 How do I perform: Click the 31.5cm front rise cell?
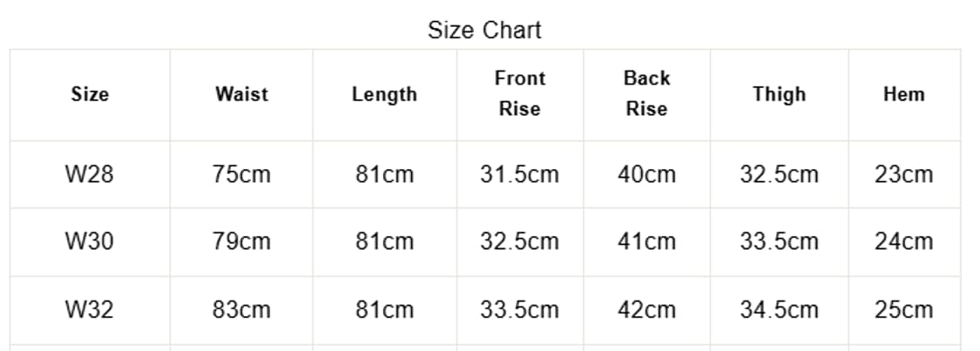[519, 174]
